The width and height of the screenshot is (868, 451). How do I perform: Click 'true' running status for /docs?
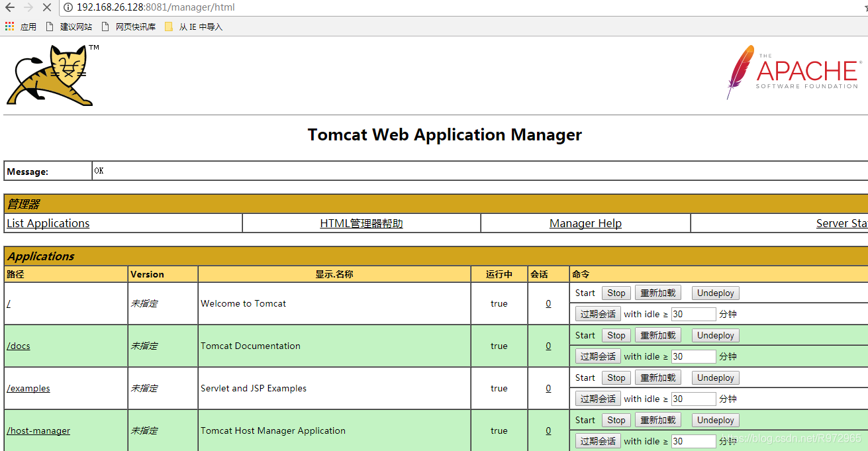point(499,346)
